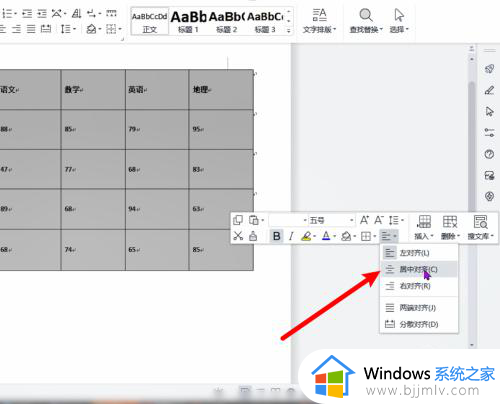Toggle Italic in the mini toolbar
This screenshot has height=404, width=500.
tap(291, 236)
